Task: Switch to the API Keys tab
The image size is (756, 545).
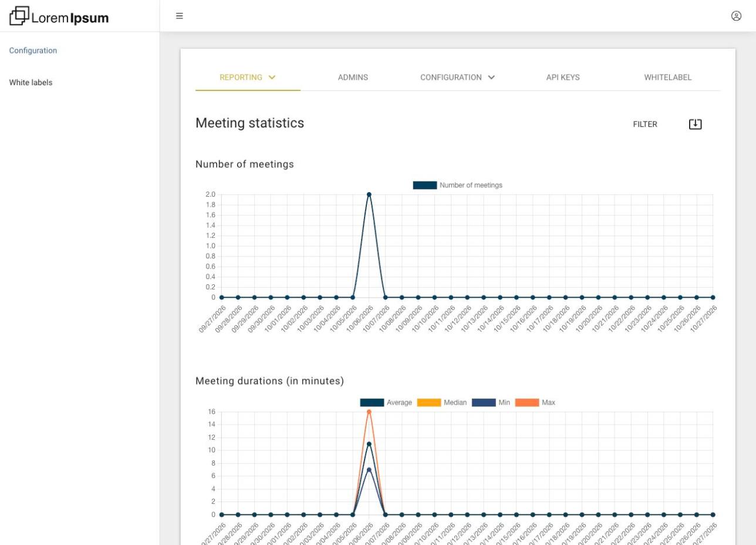Action: click(x=563, y=78)
